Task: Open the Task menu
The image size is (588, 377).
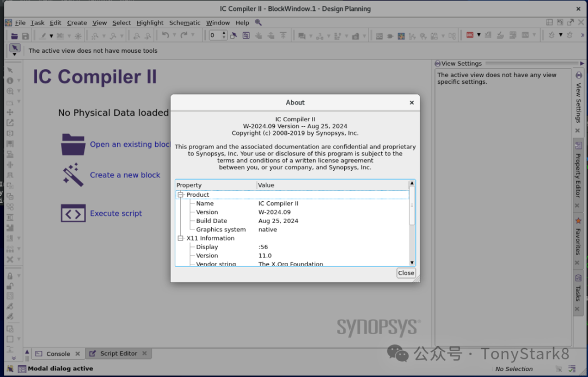Action: click(x=38, y=23)
